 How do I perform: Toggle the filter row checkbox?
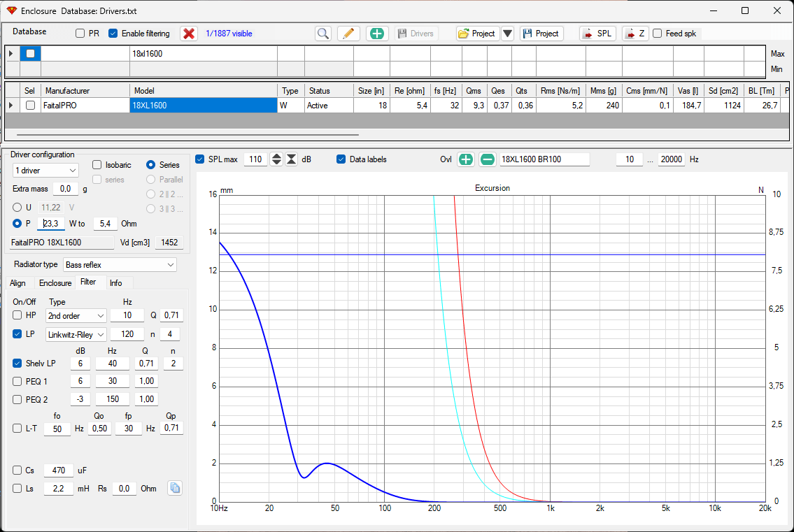tap(30, 54)
